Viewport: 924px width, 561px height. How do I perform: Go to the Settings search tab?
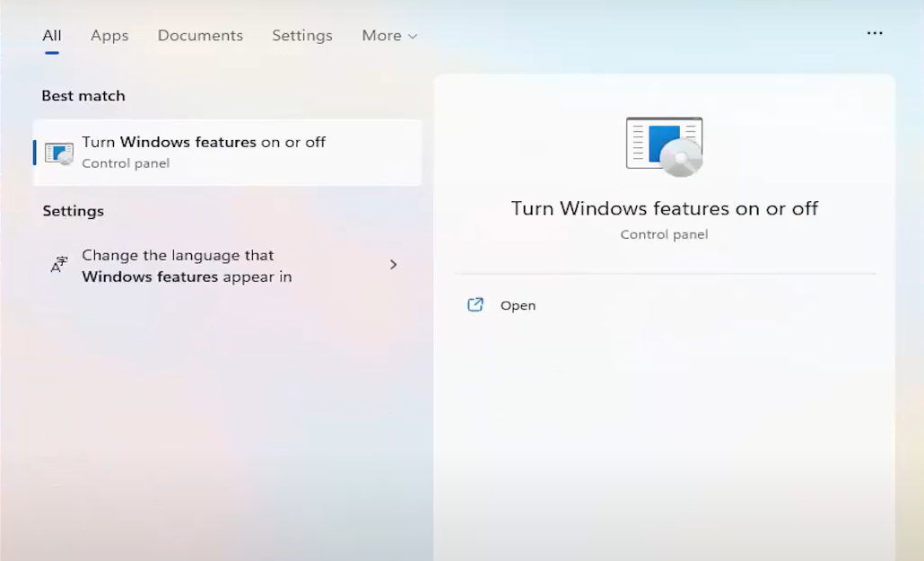point(302,36)
